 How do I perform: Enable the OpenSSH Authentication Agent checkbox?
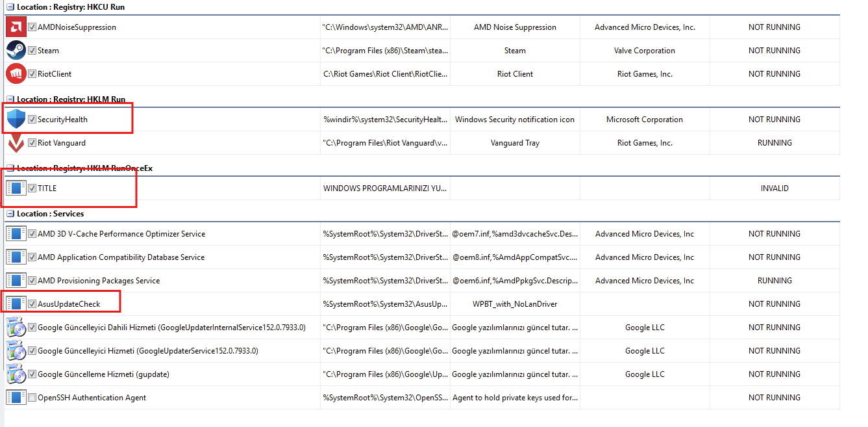click(32, 398)
